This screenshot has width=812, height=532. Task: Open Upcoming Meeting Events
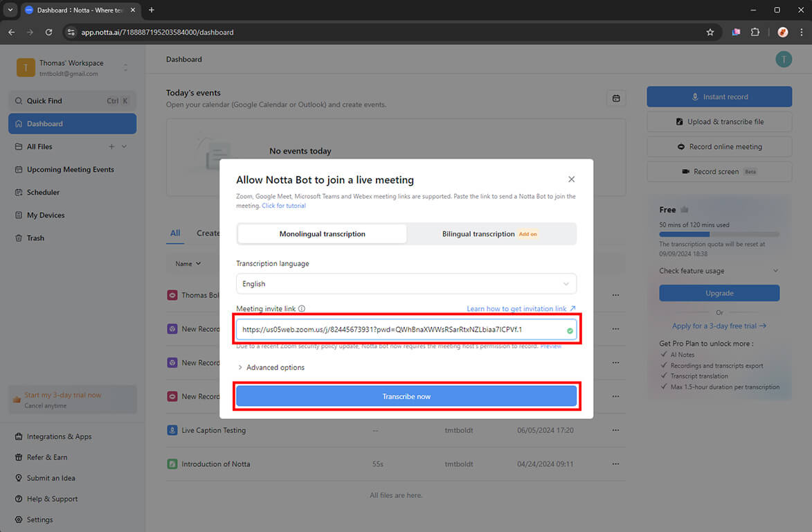pyautogui.click(x=72, y=170)
